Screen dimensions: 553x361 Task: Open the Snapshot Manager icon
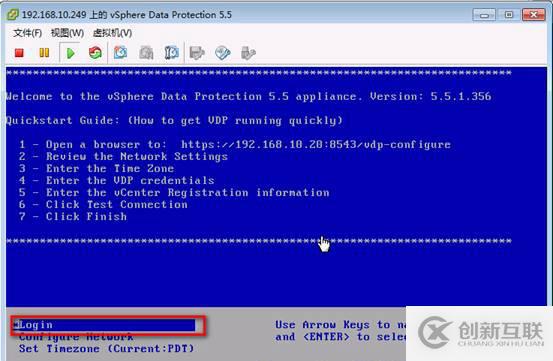tap(172, 53)
